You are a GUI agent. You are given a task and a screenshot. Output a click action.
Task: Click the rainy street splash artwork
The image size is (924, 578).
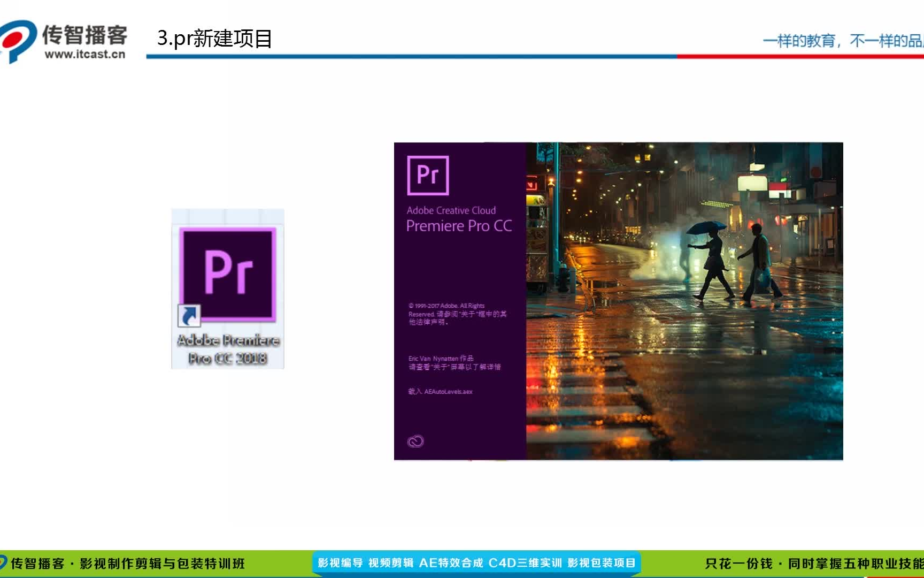point(684,301)
